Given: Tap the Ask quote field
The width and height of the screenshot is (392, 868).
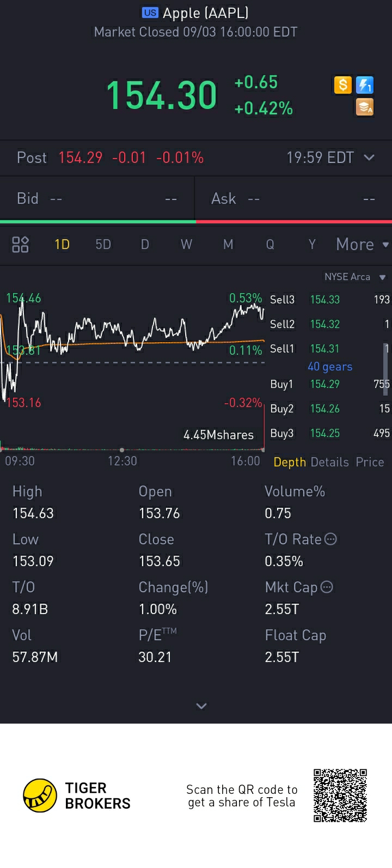Looking at the screenshot, I should coord(294,198).
